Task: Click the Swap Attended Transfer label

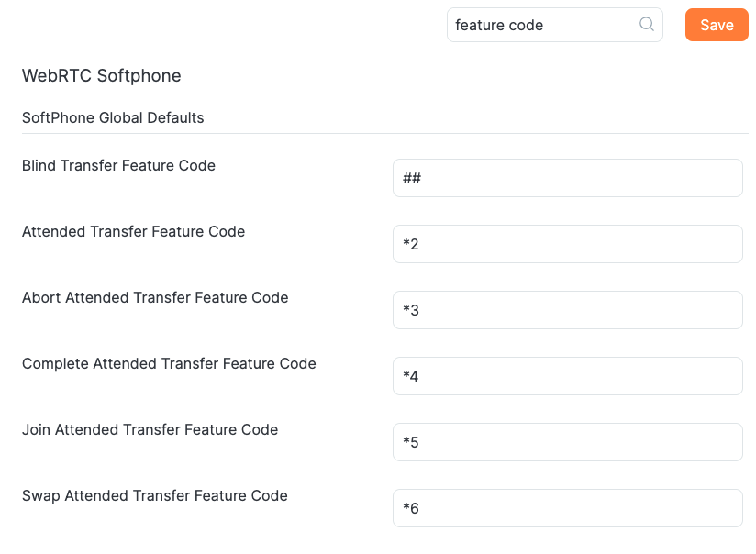Action: [154, 495]
